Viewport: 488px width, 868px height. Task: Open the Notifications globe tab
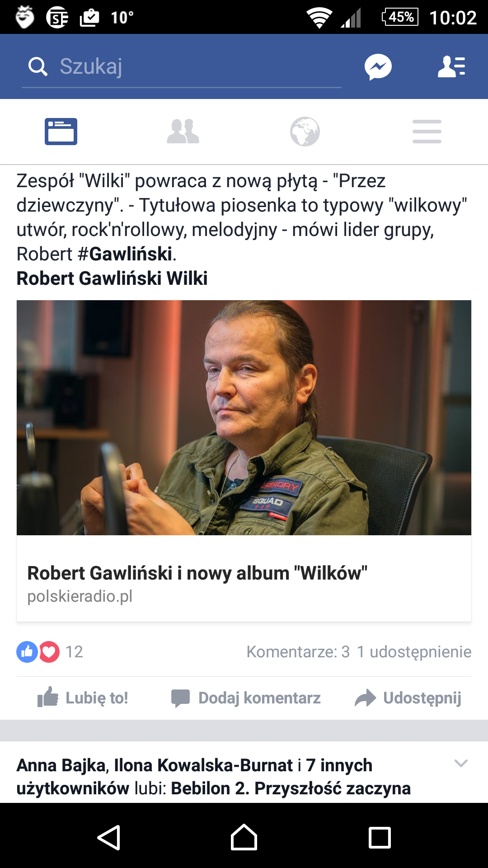pyautogui.click(x=305, y=132)
